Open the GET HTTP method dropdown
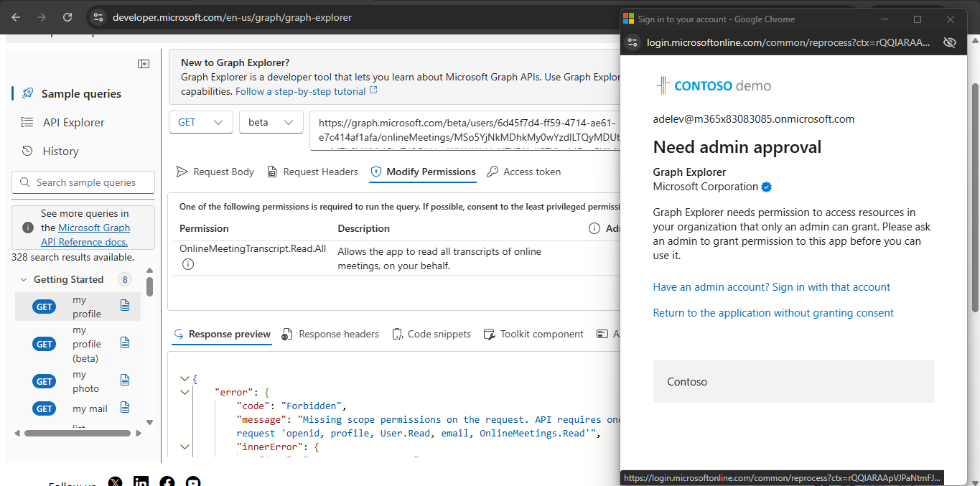This screenshot has height=486, width=980. pos(201,122)
